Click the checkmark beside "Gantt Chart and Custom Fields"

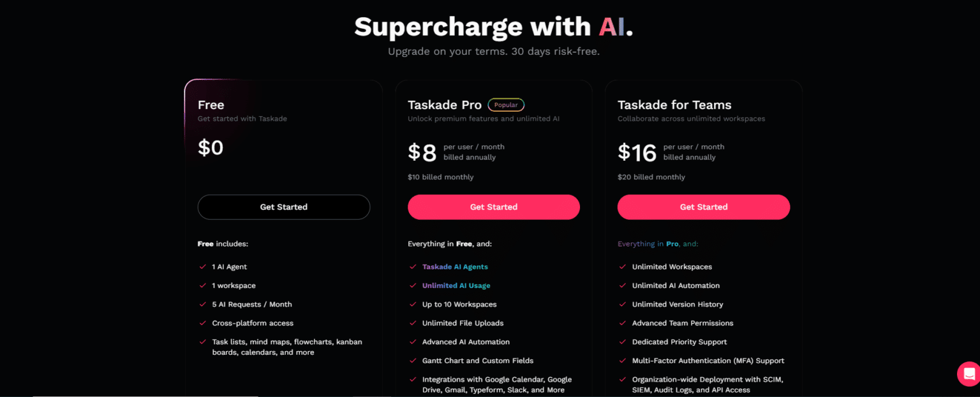pyautogui.click(x=412, y=361)
